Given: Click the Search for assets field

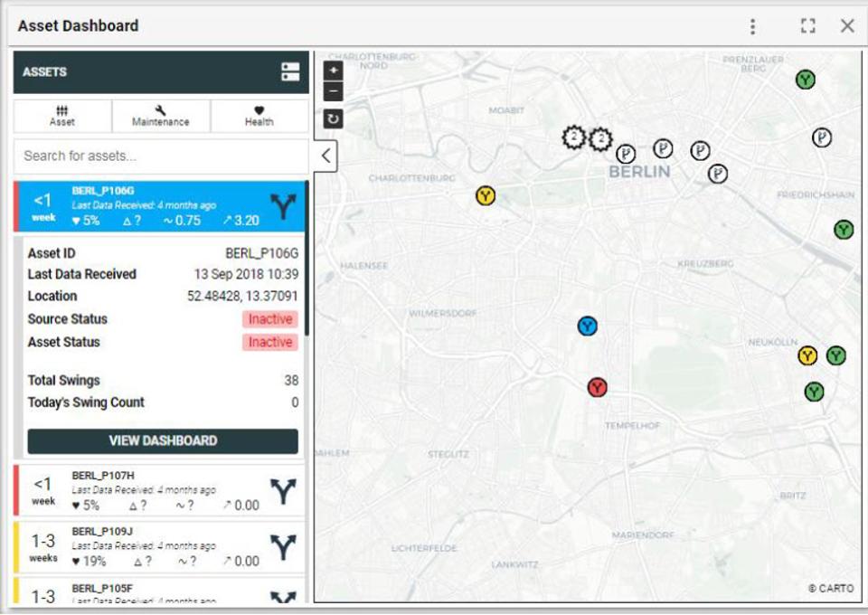Looking at the screenshot, I should point(161,156).
